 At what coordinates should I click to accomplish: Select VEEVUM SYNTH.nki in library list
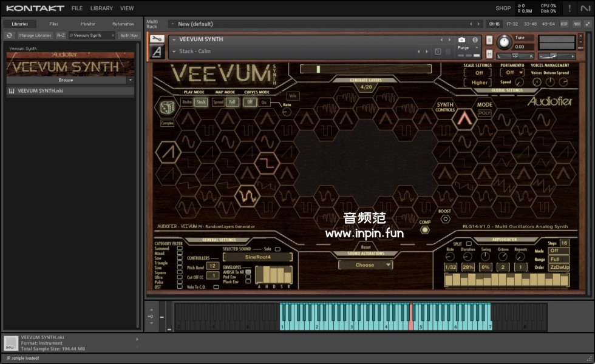[70, 91]
